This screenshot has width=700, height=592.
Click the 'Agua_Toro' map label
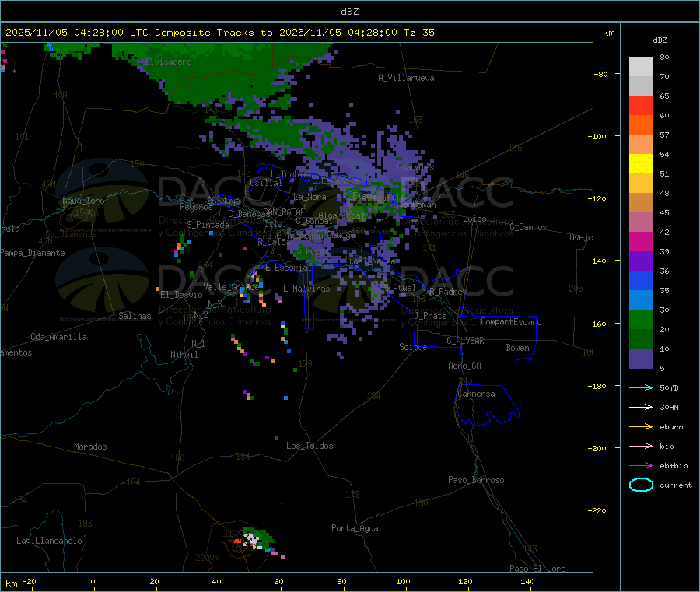tap(83, 201)
